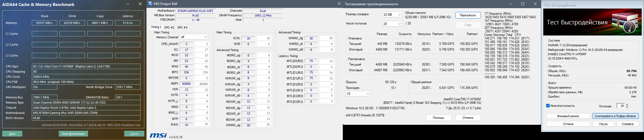644x140 pixels.
Task: Click the Channels field showing Dual
Action: click(x=263, y=11)
